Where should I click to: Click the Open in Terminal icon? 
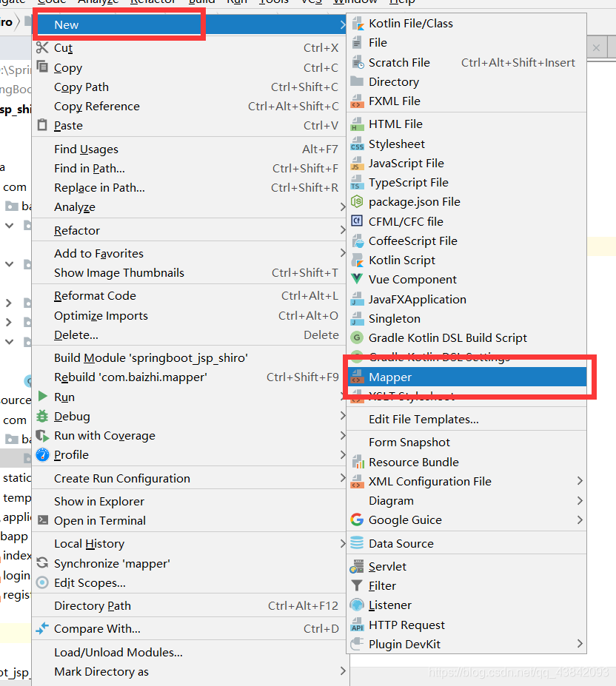tap(42, 520)
